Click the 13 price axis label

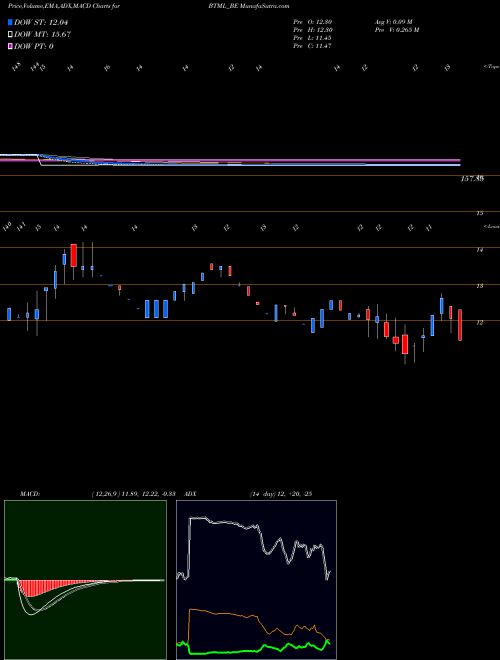[x=479, y=286]
